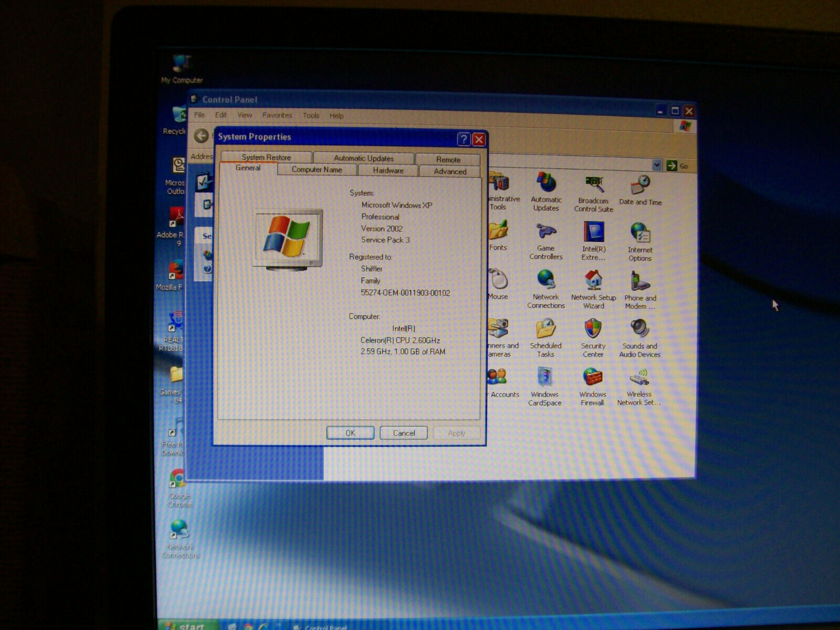Click the System Properties help question button

point(464,139)
